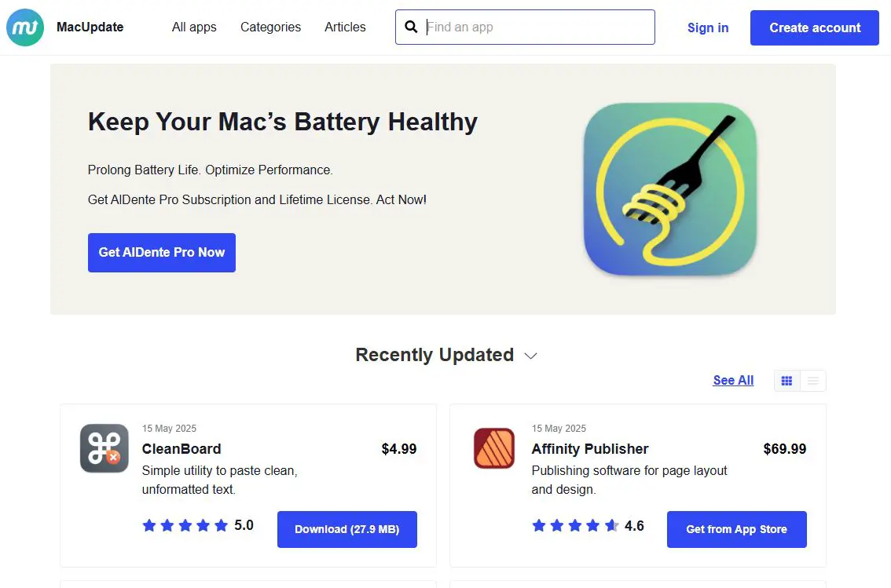
Task: Click the Sign in link
Action: click(x=707, y=27)
